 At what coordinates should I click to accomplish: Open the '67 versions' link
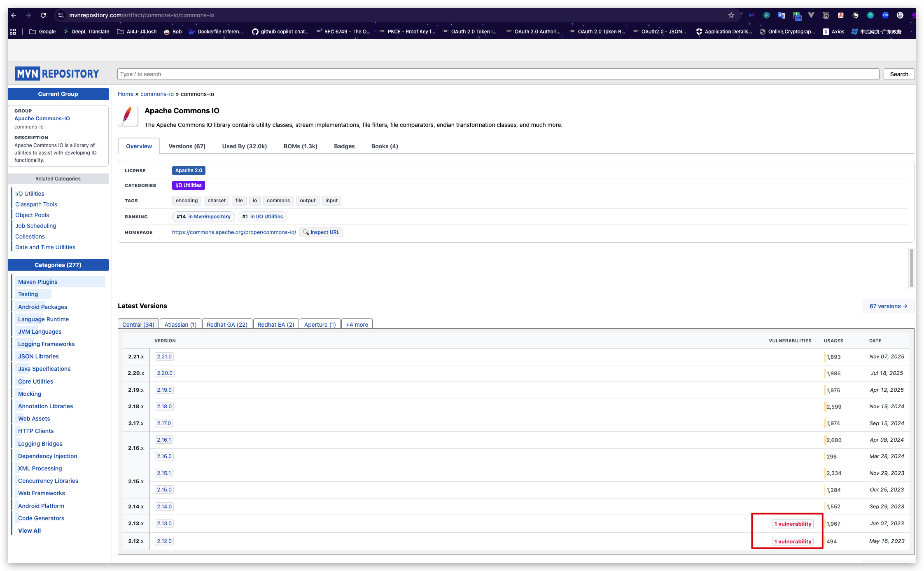coord(888,306)
